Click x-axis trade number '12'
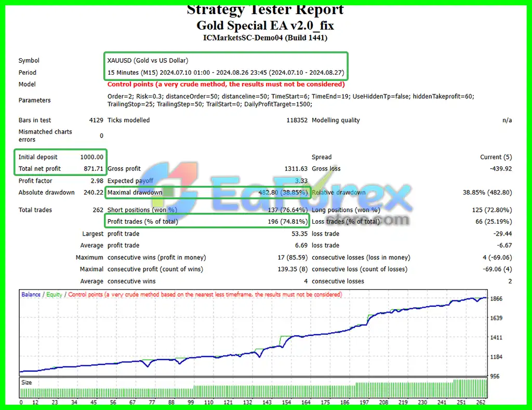 point(35,402)
